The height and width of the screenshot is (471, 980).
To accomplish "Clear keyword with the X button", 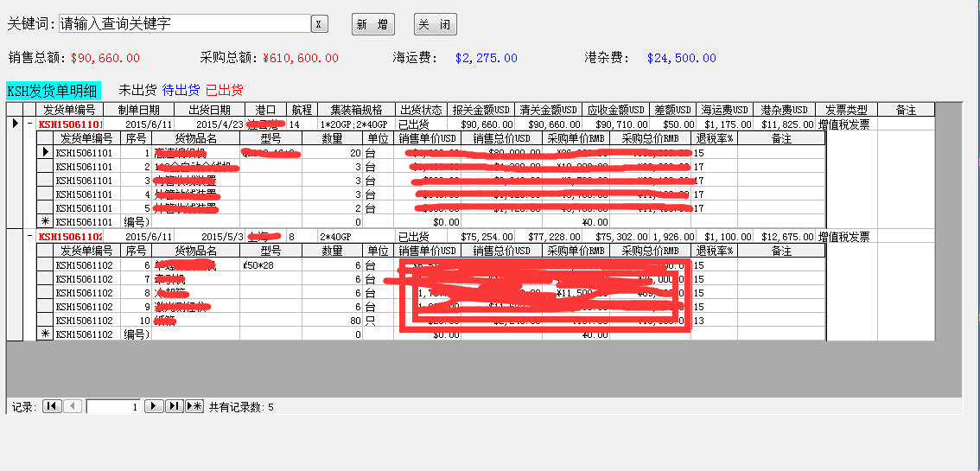I will point(319,24).
